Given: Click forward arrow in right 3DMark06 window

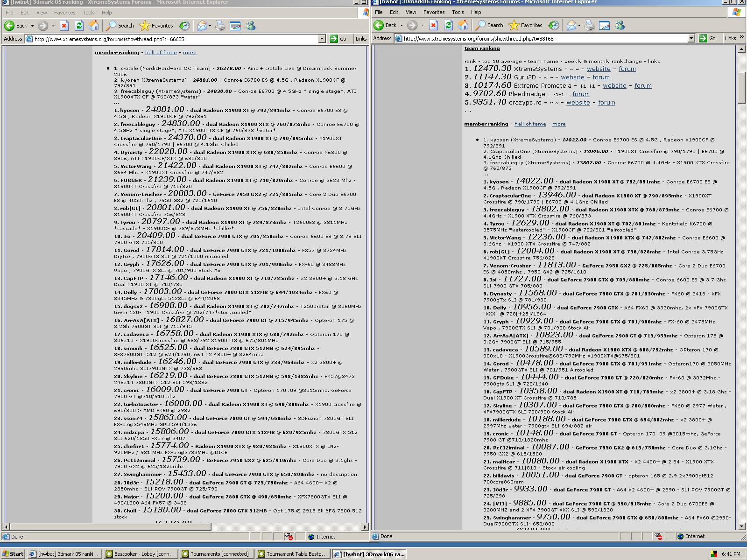Looking at the screenshot, I should pos(412,25).
